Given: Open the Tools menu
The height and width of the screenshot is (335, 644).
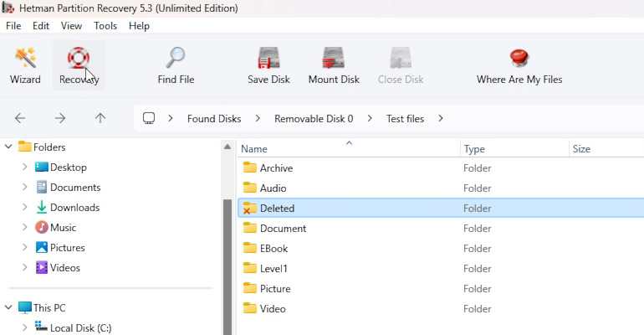Looking at the screenshot, I should 105,26.
